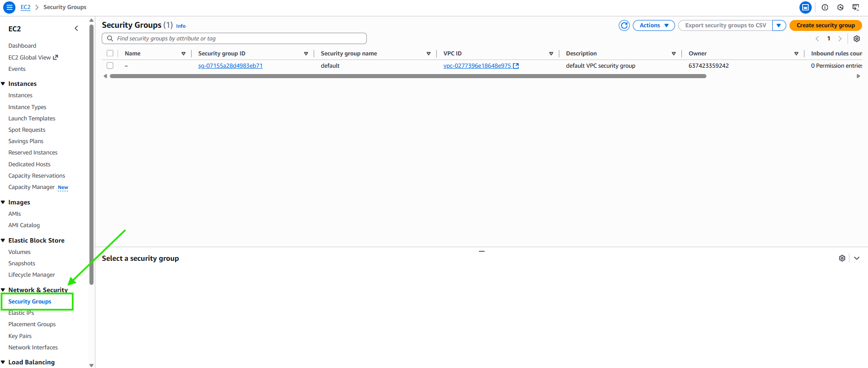The width and height of the screenshot is (868, 368).
Task: Focus the Find security groups search field
Action: tap(234, 39)
